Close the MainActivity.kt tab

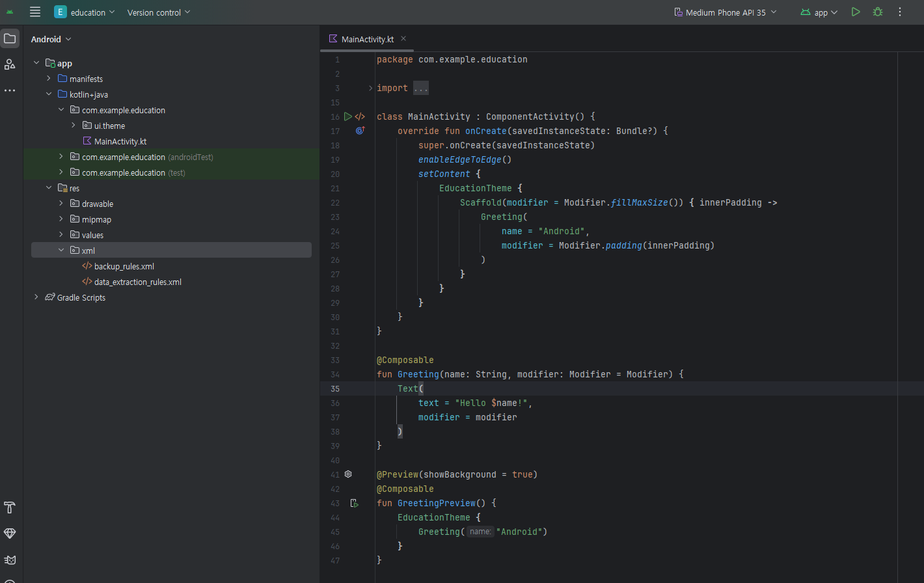coord(403,38)
